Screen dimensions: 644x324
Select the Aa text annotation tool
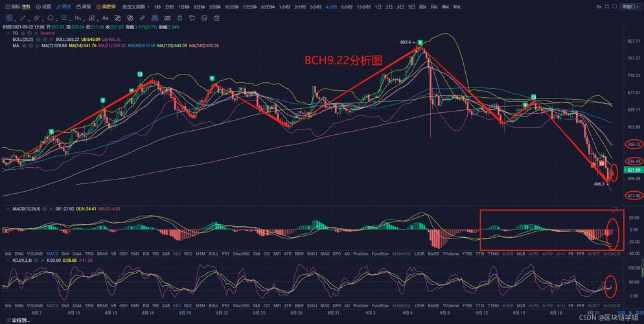(105, 18)
